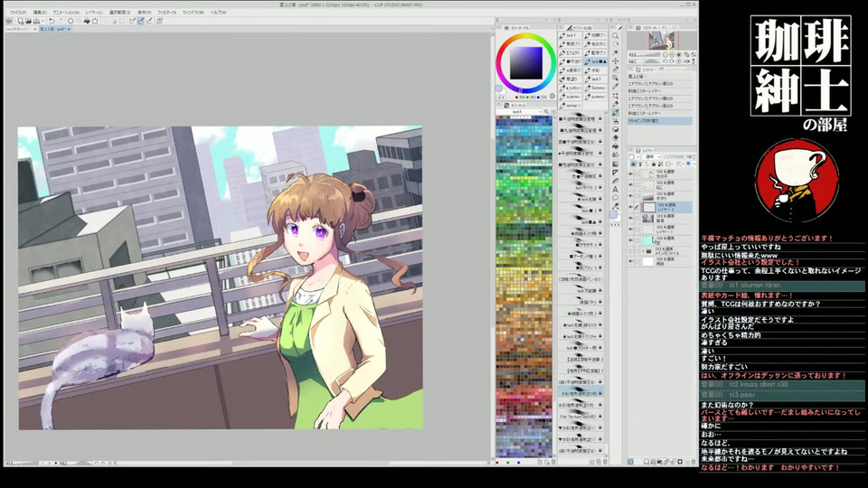The height and width of the screenshot is (488, 868).
Task: Click the hue ring on the color wheel
Action: (x=525, y=38)
